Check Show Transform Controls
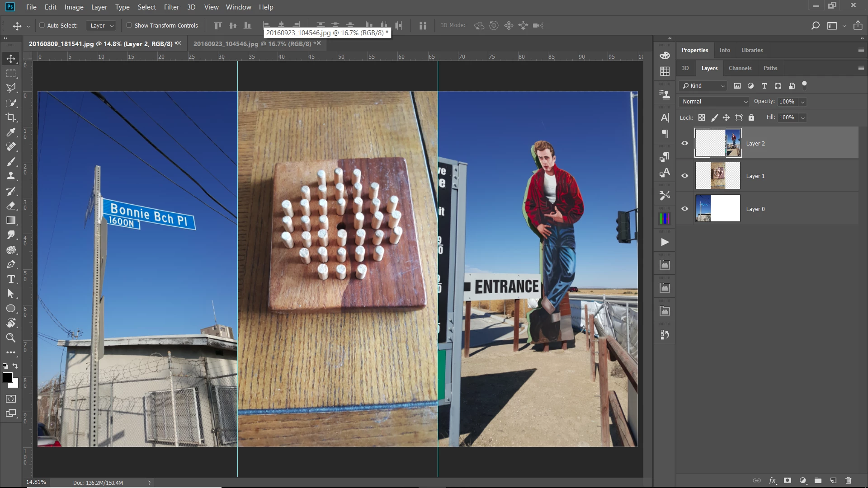Screen dimensions: 868x488 129,25
